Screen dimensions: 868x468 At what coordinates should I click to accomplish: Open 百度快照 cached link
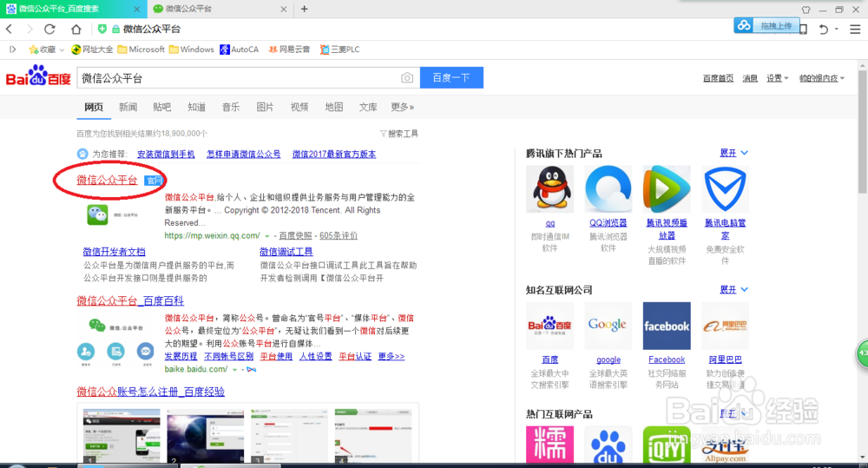296,236
